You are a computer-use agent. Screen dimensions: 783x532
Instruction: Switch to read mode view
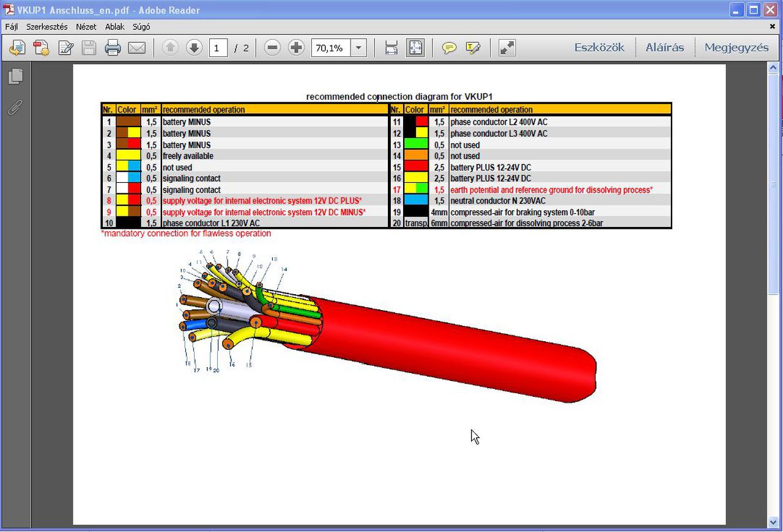click(x=507, y=48)
